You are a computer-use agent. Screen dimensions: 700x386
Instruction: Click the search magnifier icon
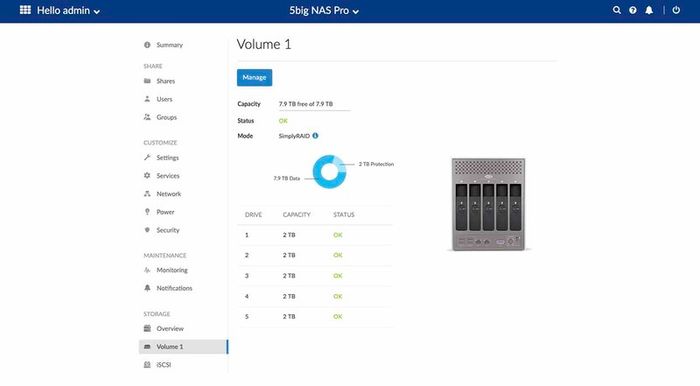pos(617,10)
